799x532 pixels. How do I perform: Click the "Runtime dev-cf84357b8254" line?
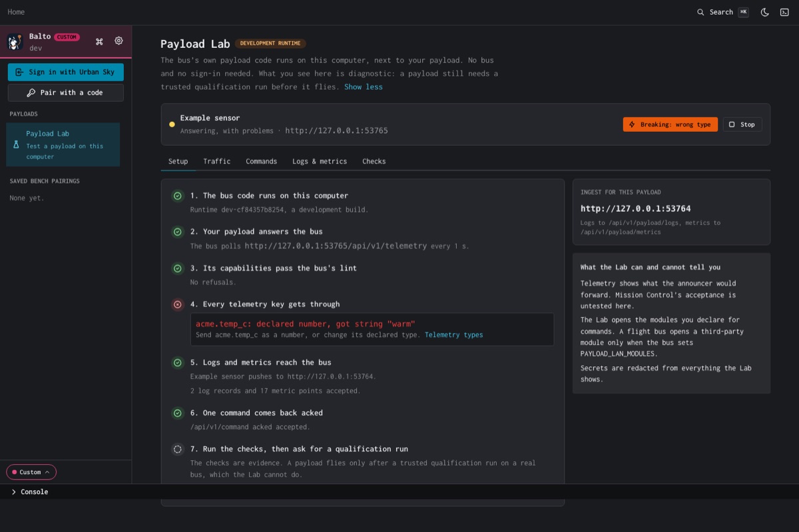pyautogui.click(x=279, y=210)
